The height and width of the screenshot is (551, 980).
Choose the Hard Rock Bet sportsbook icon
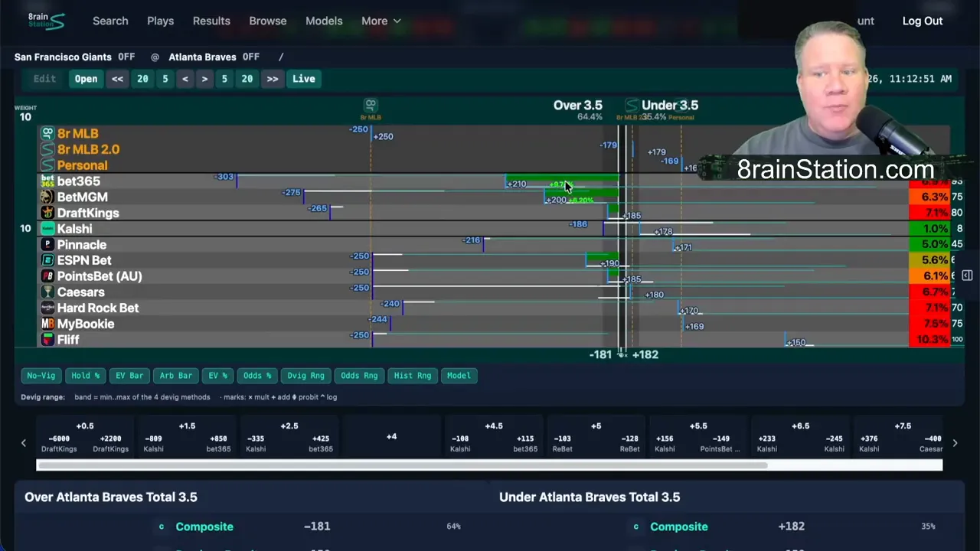[x=47, y=308]
